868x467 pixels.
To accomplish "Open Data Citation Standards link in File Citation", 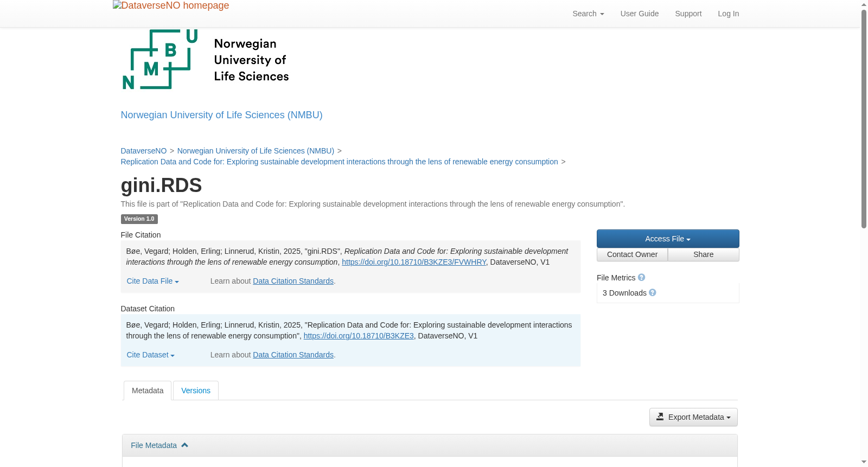I will point(293,281).
